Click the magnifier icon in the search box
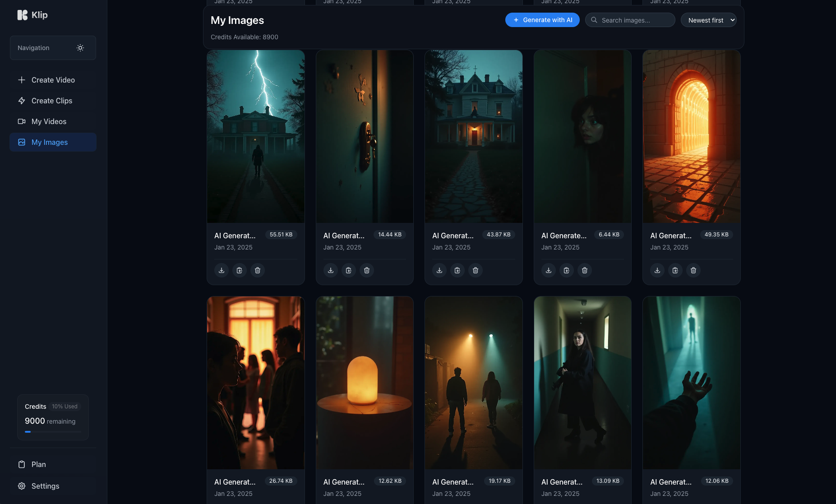Viewport: 836px width, 504px height. click(x=594, y=20)
